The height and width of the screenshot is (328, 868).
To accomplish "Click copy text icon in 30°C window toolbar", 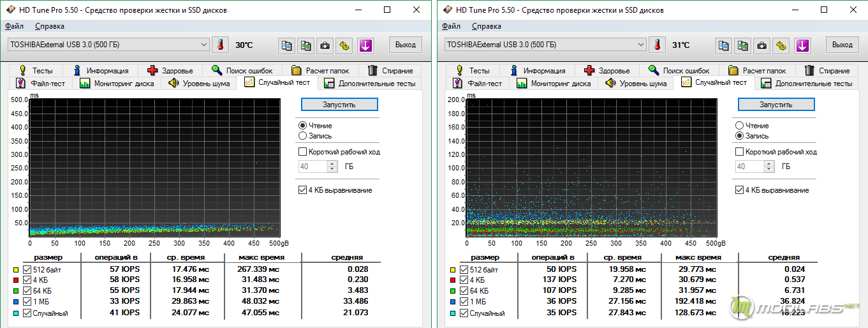I will 287,45.
